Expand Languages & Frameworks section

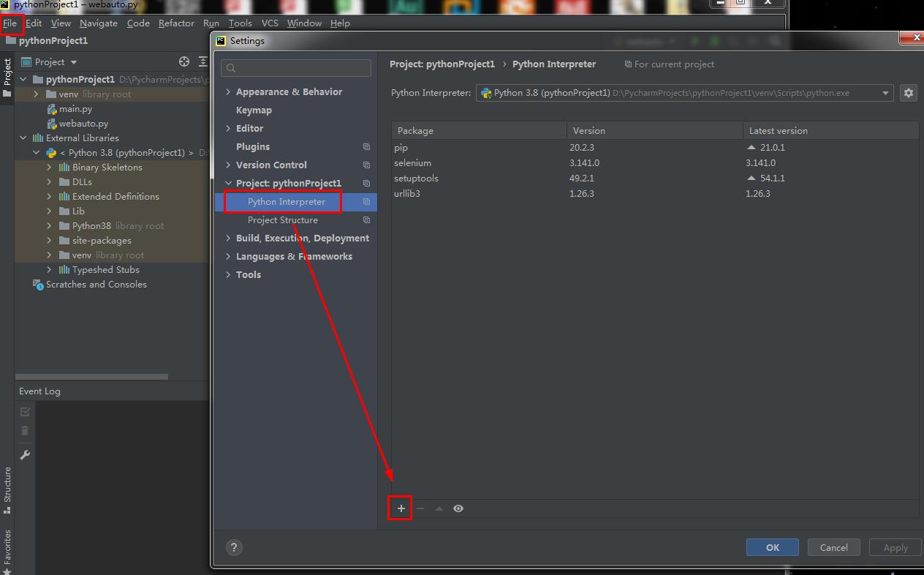[x=228, y=256]
